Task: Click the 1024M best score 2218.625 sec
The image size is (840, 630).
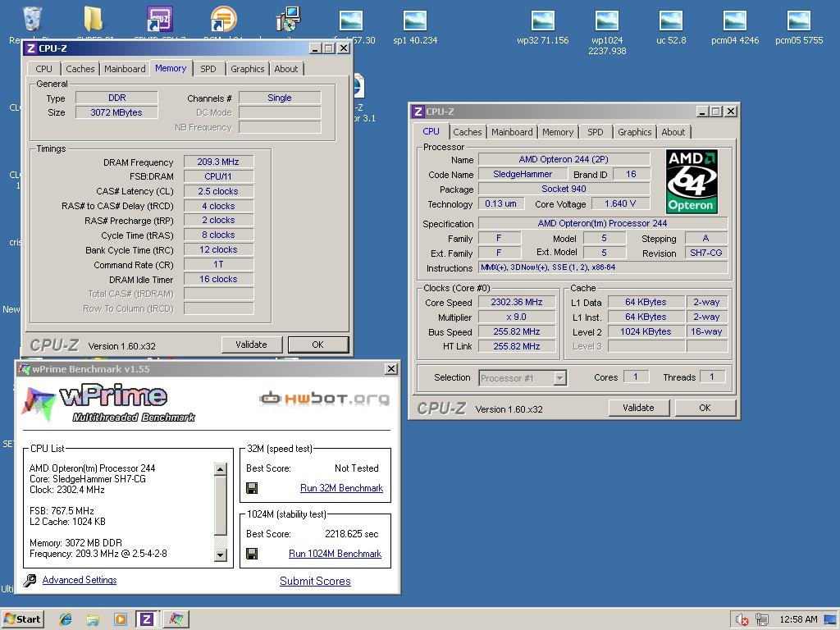Action: point(351,534)
